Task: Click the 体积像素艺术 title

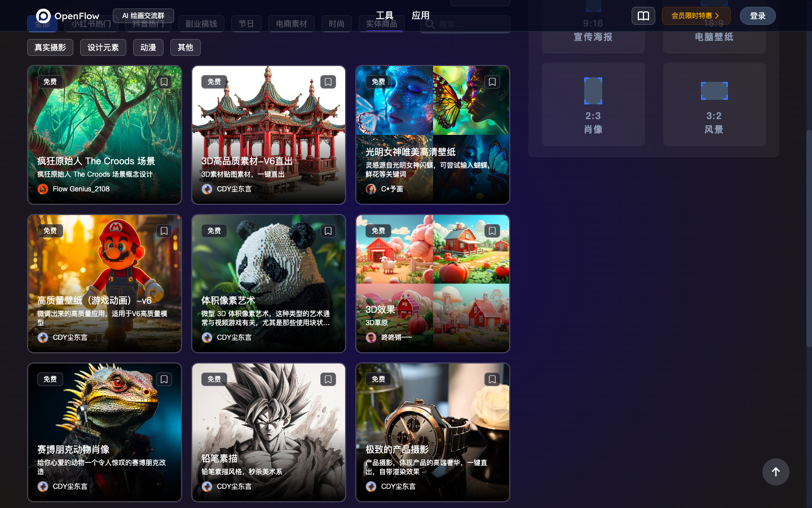Action: pyautogui.click(x=228, y=301)
